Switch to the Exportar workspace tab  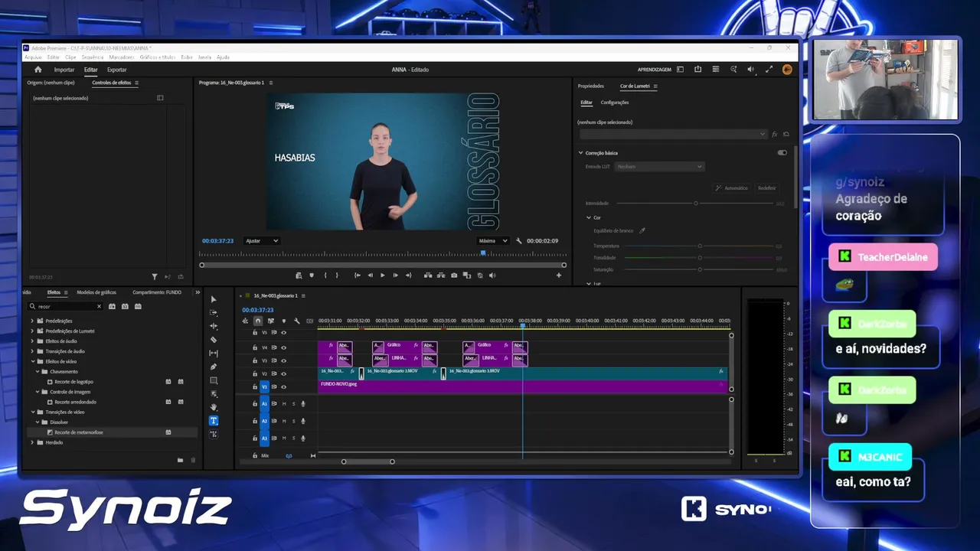[117, 70]
